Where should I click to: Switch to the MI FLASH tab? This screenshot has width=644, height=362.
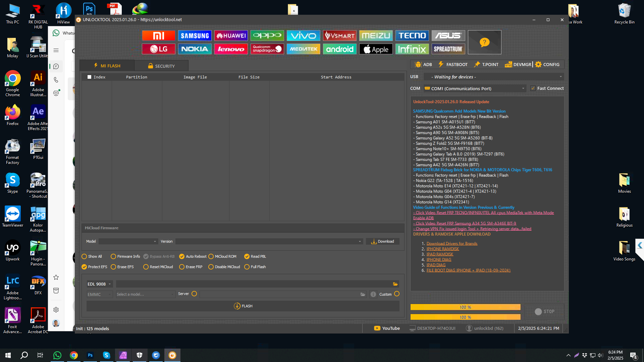[107, 65]
